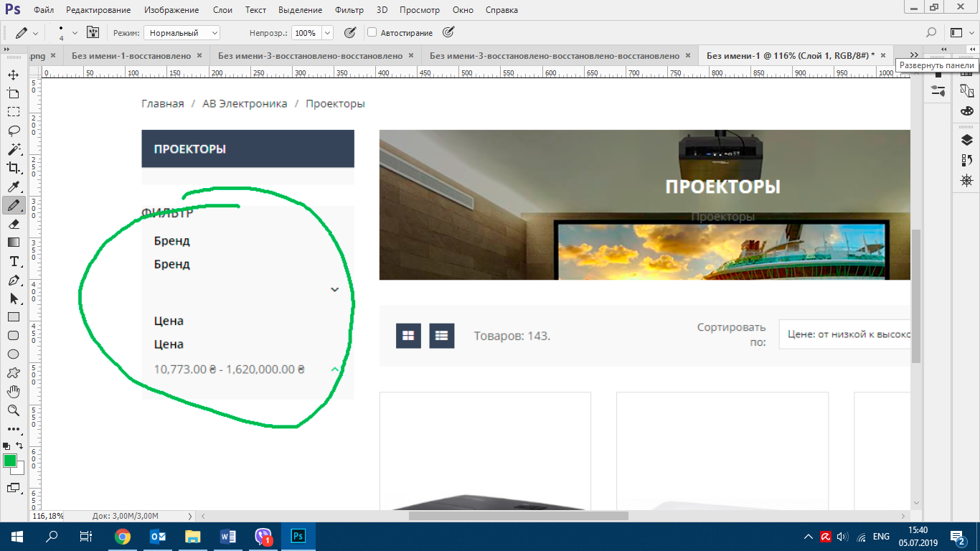Toggle pressure for opacity icon
The image size is (980, 551).
(350, 33)
